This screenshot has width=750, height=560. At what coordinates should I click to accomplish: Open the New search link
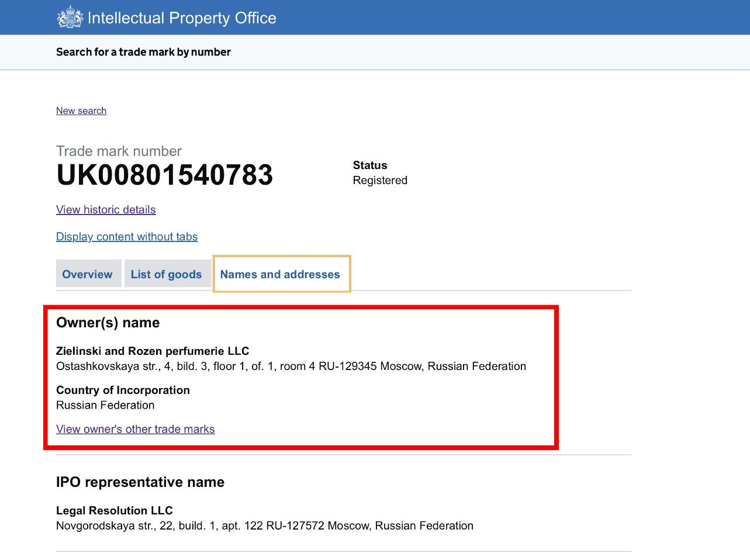click(x=81, y=110)
